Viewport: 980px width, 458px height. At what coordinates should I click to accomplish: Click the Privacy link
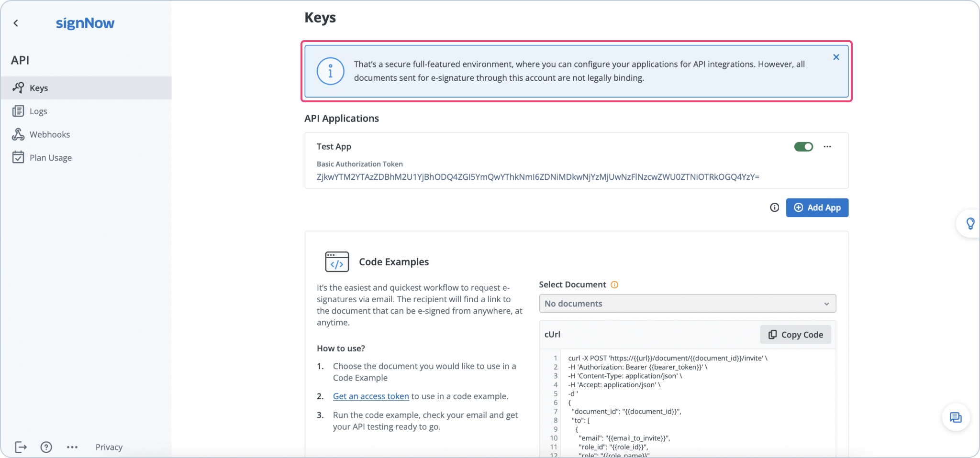click(x=109, y=447)
